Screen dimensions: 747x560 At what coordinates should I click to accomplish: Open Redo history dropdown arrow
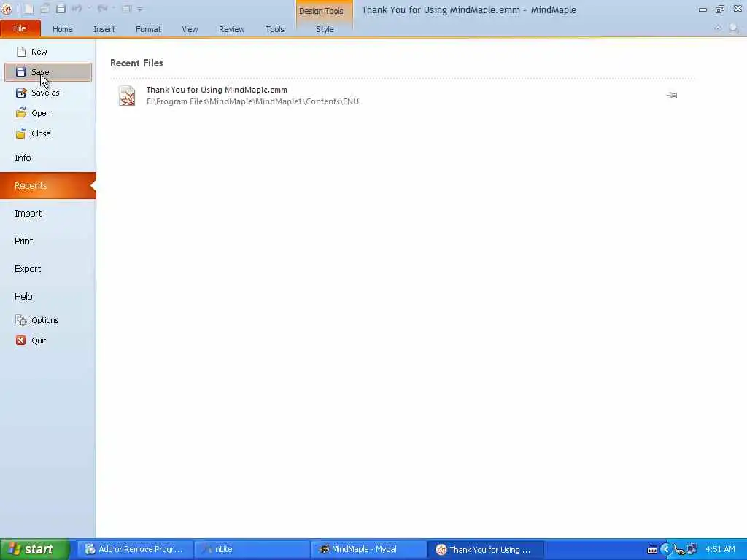[114, 9]
